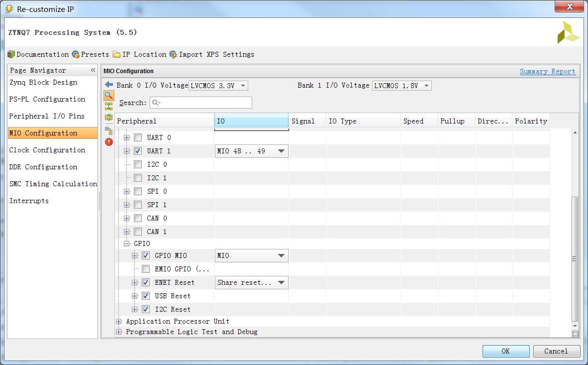The width and height of the screenshot is (588, 365).
Task: Click the Search input field
Action: pos(201,103)
